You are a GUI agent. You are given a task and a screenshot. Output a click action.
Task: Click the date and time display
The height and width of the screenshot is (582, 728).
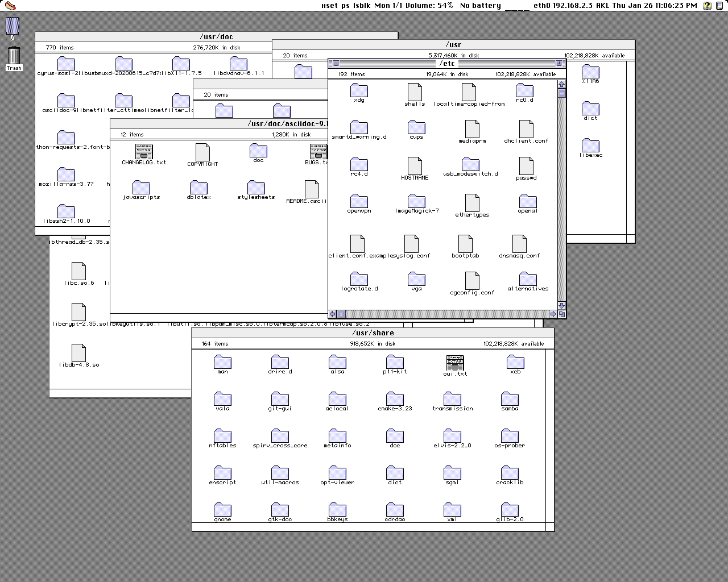(654, 6)
